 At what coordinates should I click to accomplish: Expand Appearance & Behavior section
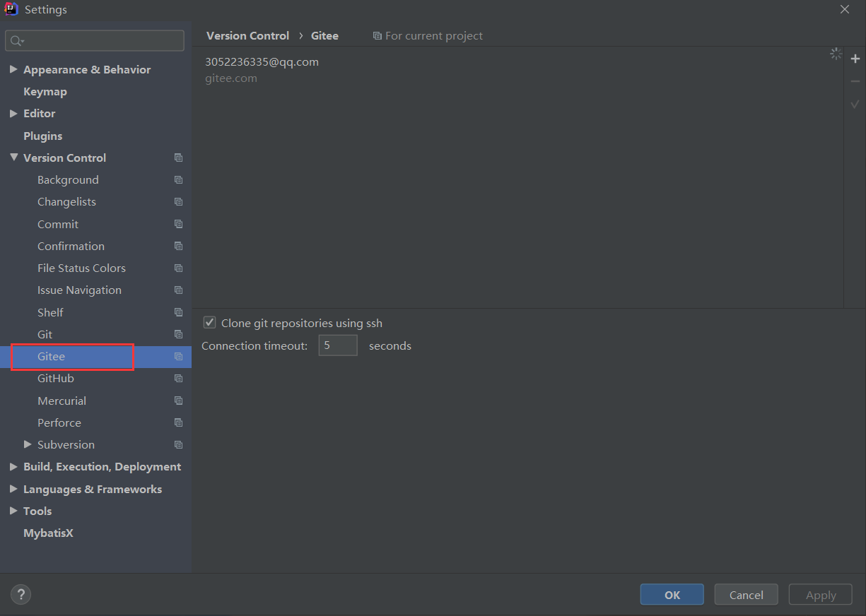(13, 69)
